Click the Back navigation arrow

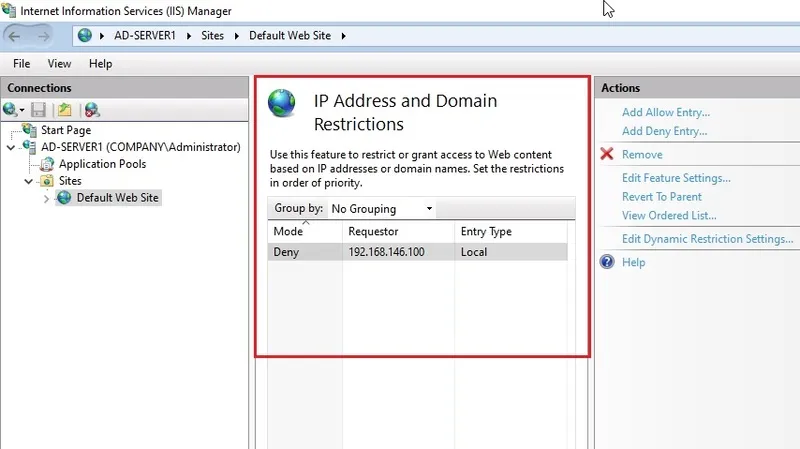(14, 36)
